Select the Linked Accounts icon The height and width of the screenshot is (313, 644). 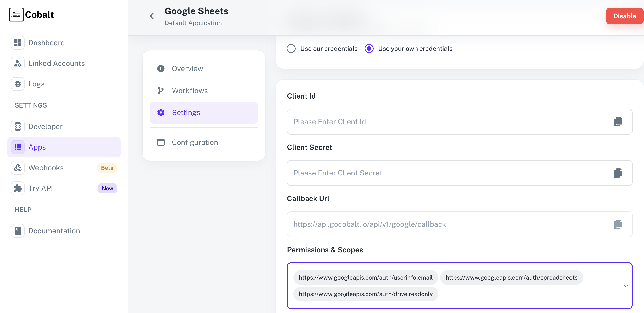pyautogui.click(x=18, y=63)
